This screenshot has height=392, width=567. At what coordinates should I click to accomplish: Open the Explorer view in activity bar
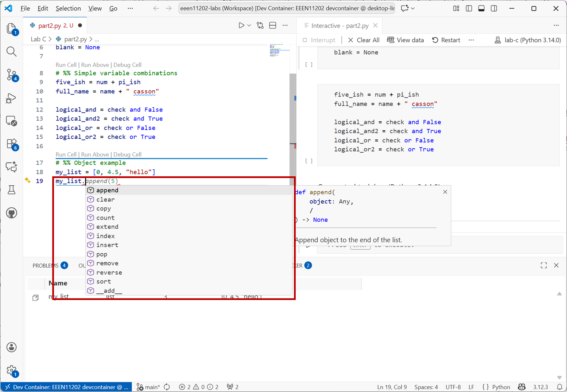pos(11,29)
